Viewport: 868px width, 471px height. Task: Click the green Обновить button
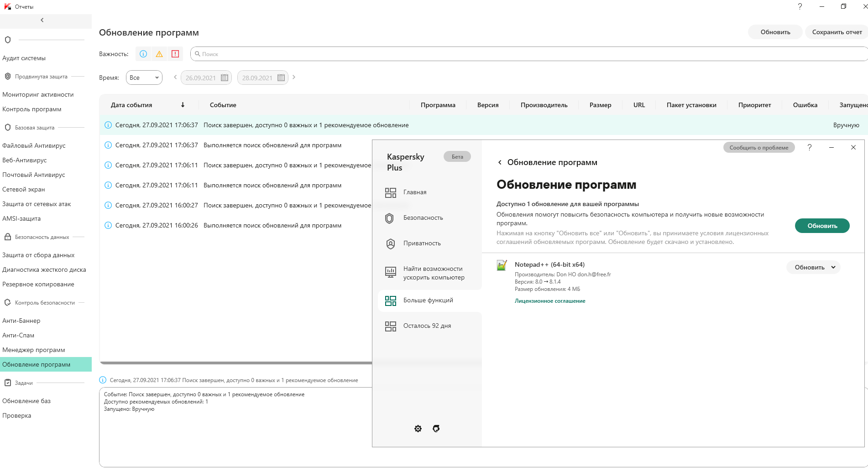[x=822, y=226]
